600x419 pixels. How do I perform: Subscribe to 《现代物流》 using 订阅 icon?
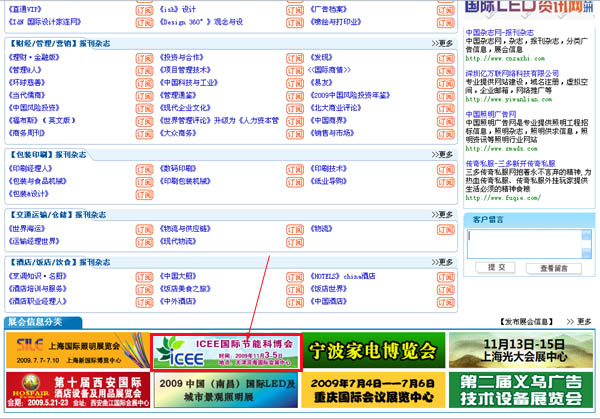click(293, 241)
